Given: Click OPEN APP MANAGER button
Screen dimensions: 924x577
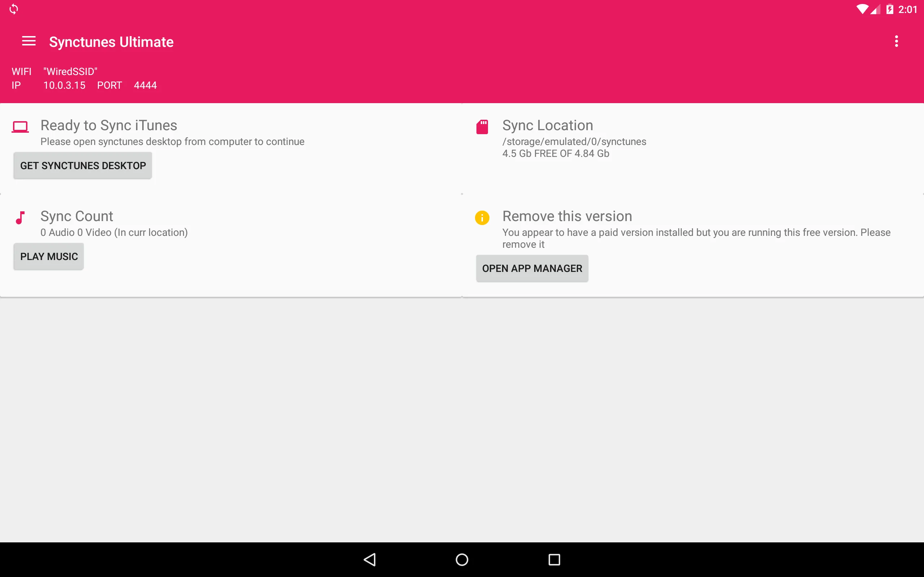Looking at the screenshot, I should point(532,268).
